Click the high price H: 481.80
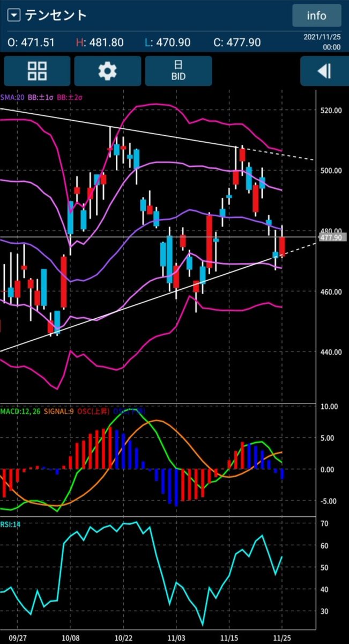The height and width of the screenshot is (644, 349). pyautogui.click(x=100, y=42)
